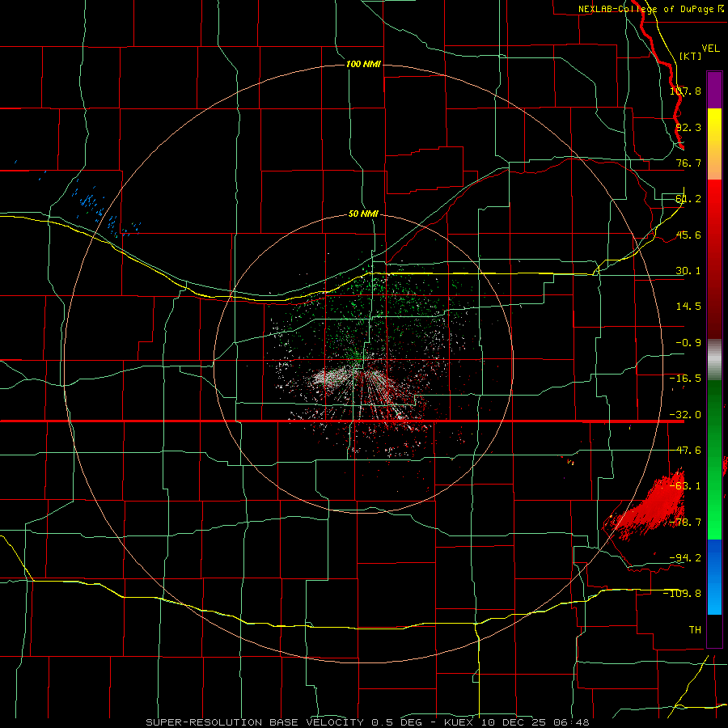Click the 30.1 legend value
728x728 pixels.
688,271
